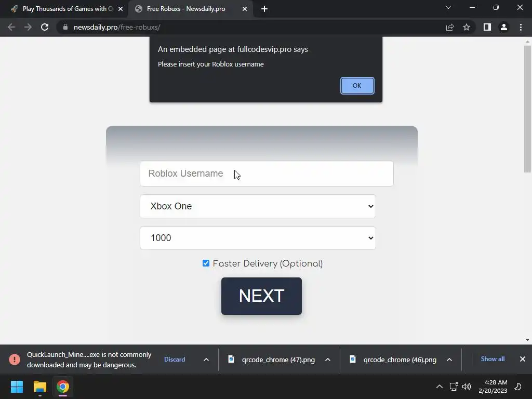Click OK in the alert dialog
This screenshot has width=532, height=399.
coord(357,86)
